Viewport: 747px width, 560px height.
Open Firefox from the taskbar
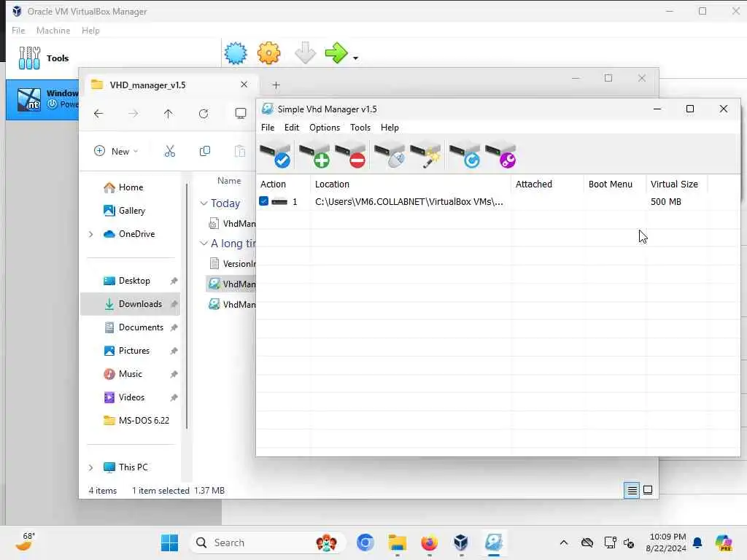click(x=429, y=542)
